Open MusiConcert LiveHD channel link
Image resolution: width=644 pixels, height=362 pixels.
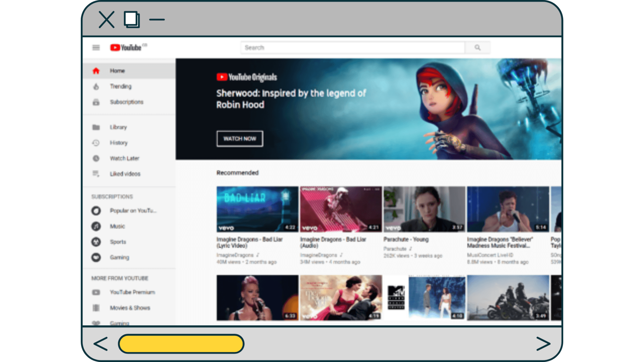(x=490, y=255)
